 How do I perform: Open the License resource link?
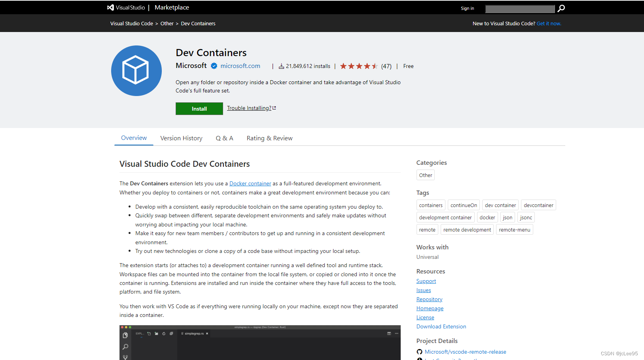[425, 317]
